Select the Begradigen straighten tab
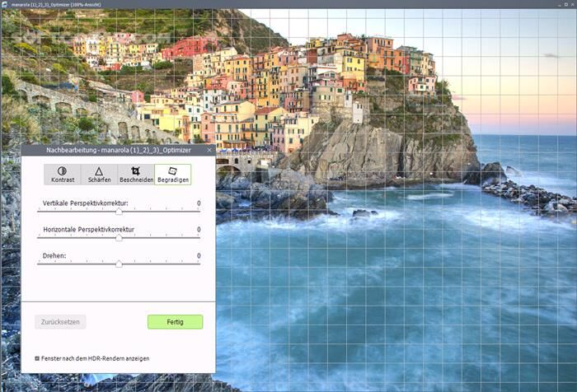Screen dimensions: 577x392 173,175
